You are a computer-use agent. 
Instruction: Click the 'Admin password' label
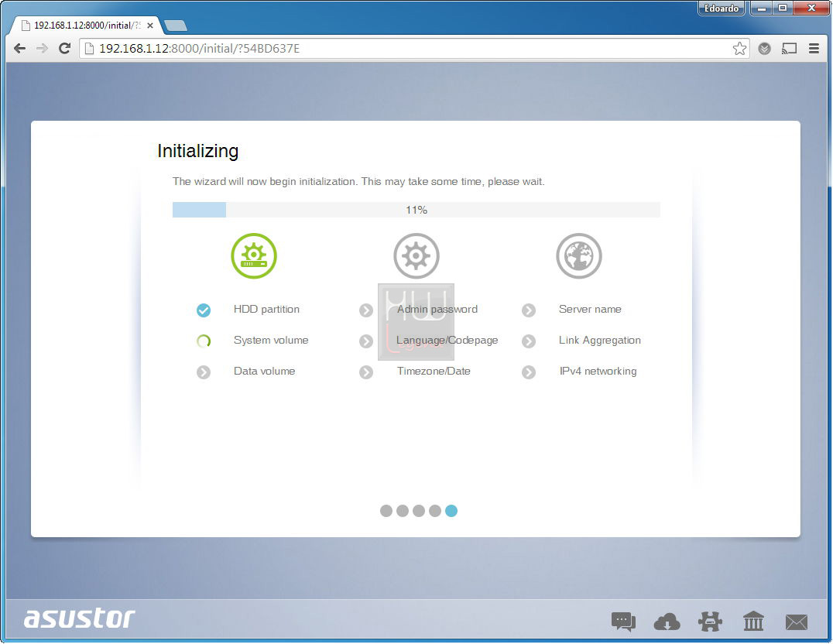[437, 310]
